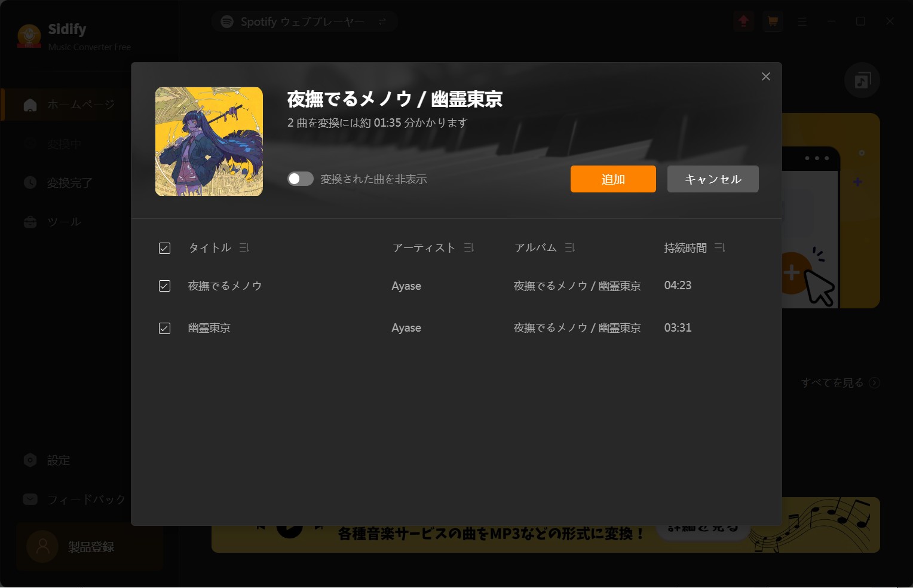Click the arrow icon beside すべてを見る
Screen dimensions: 913x588
pos(875,382)
